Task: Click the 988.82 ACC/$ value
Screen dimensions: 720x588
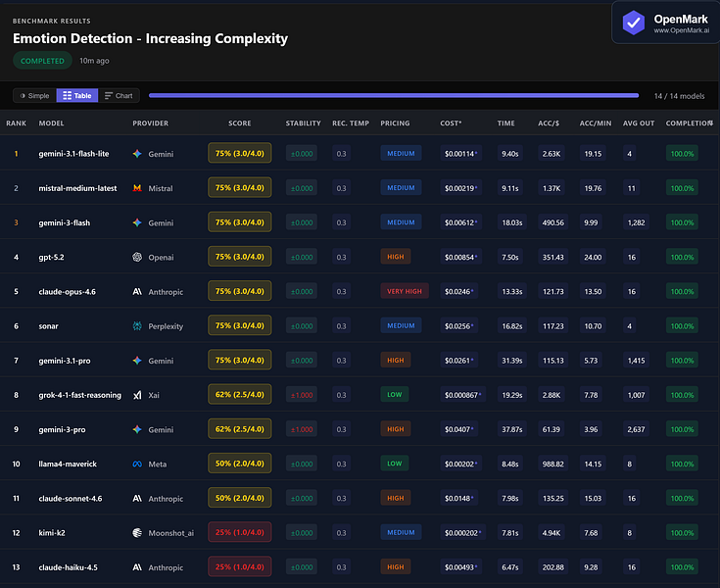Action: 552,464
